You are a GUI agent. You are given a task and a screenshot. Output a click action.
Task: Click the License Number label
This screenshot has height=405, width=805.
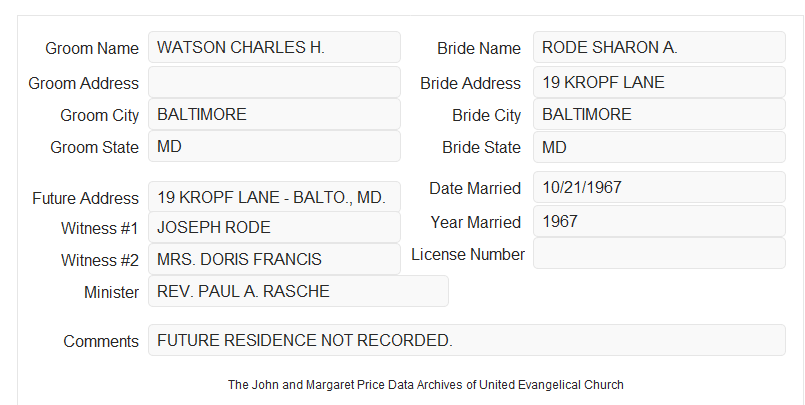click(468, 255)
